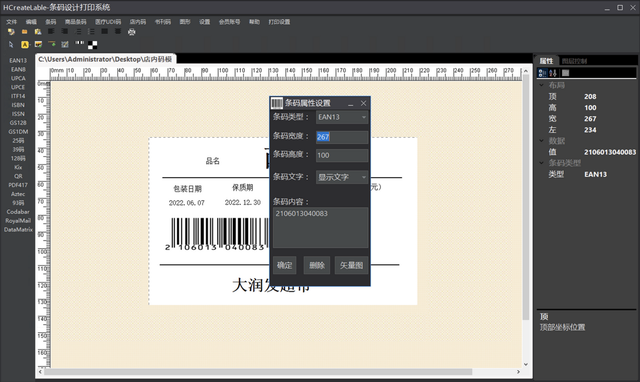Image resolution: width=640 pixels, height=382 pixels.
Task: Click the '包装日期' label text
Action: [187, 189]
